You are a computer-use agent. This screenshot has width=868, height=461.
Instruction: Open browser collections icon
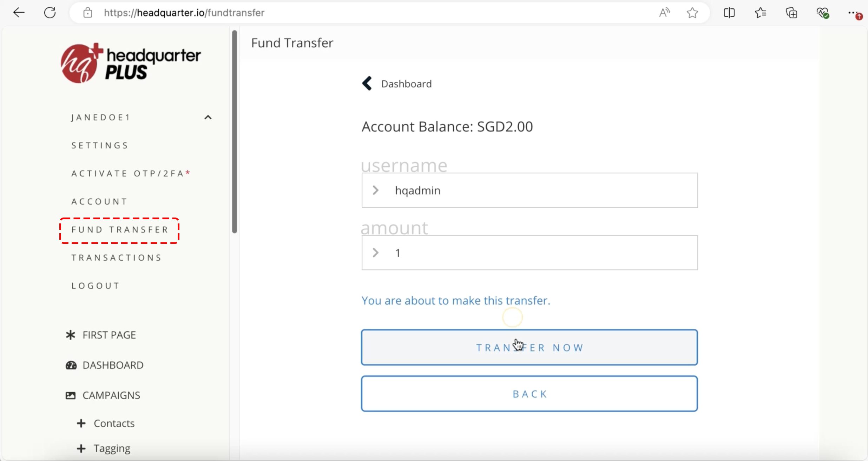point(791,13)
